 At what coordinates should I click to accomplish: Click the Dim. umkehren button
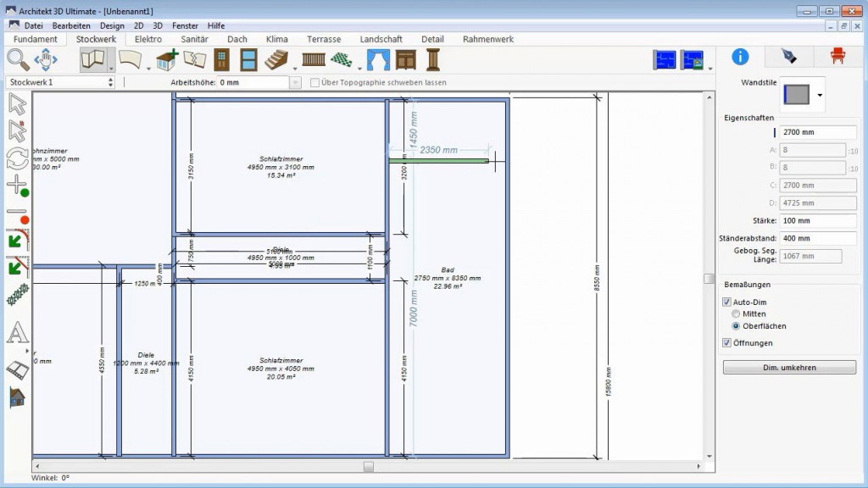pos(789,368)
